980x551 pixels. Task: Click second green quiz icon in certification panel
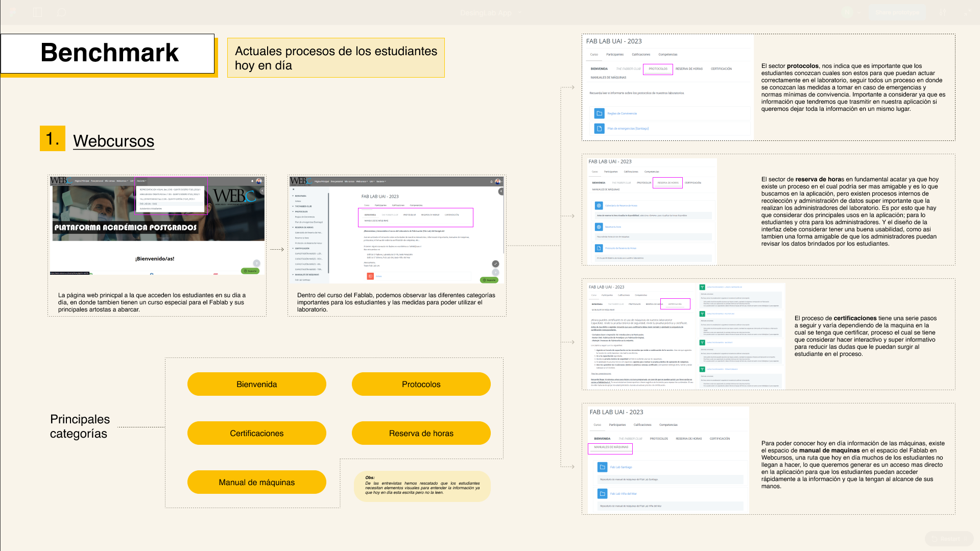pos(702,314)
